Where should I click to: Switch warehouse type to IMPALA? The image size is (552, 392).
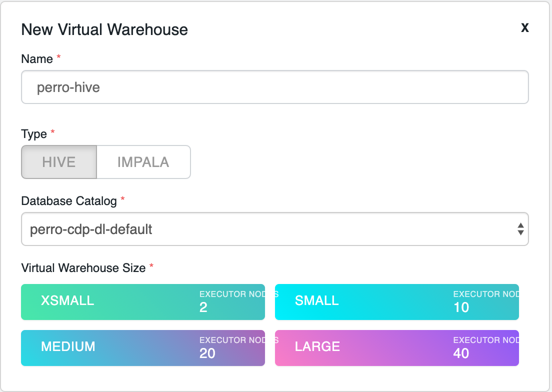tap(143, 161)
